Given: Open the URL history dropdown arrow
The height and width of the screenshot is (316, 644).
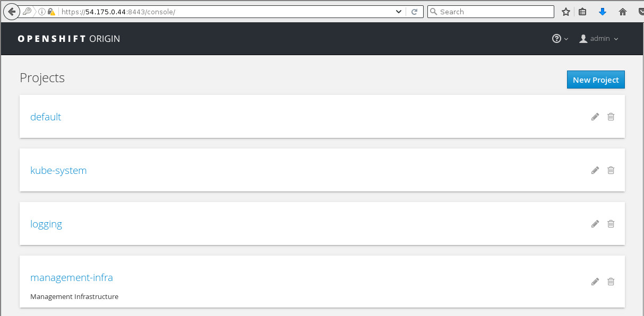Looking at the screenshot, I should 399,12.
